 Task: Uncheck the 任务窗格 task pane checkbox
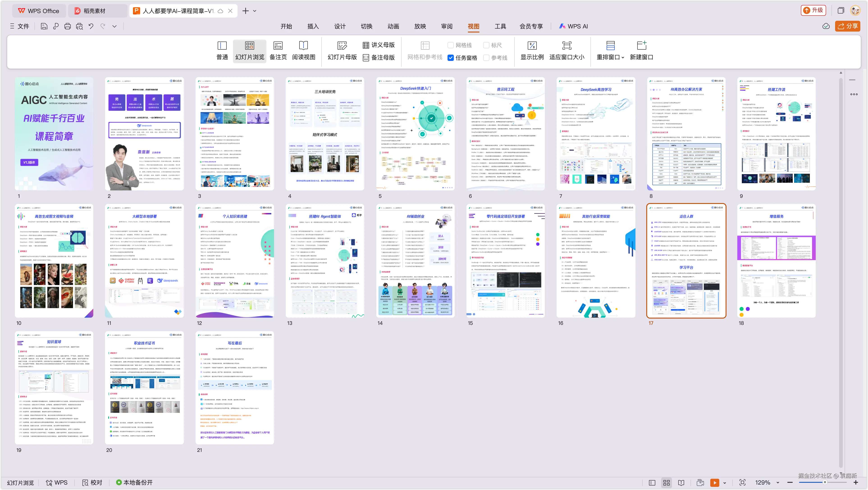point(450,58)
